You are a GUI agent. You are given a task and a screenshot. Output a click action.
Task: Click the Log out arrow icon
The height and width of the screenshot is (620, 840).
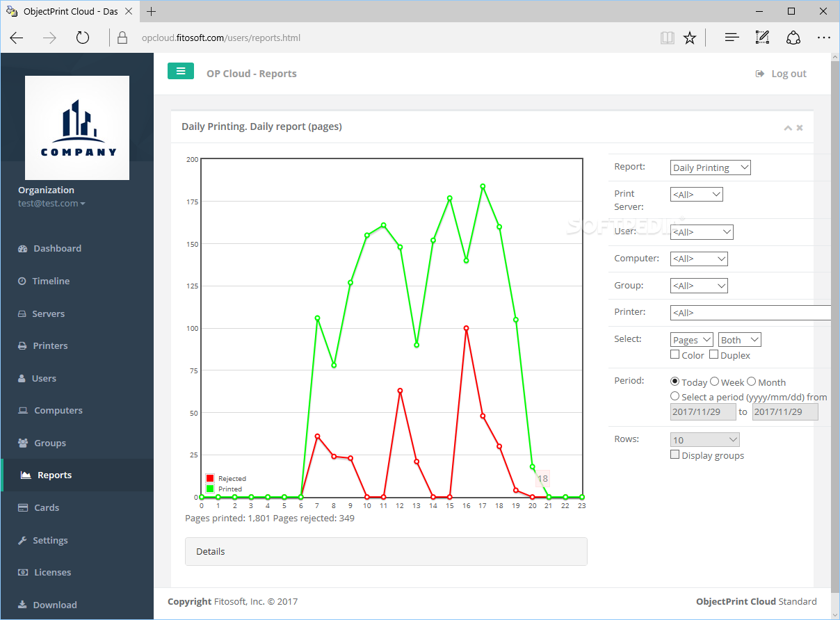760,74
